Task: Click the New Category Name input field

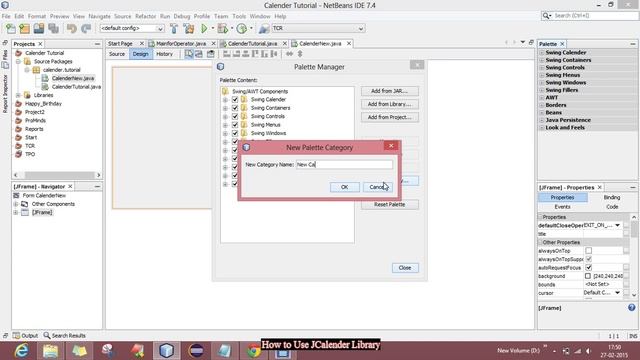Action: (x=344, y=164)
